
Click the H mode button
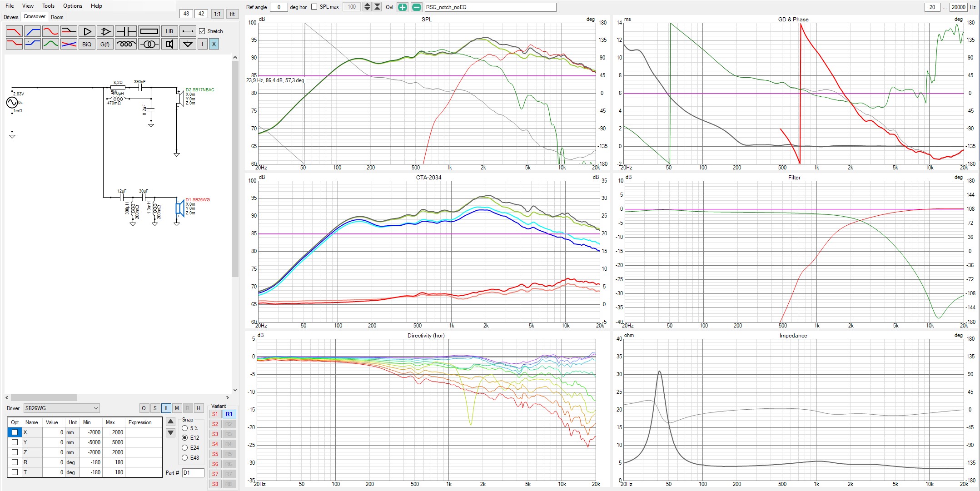pos(199,408)
